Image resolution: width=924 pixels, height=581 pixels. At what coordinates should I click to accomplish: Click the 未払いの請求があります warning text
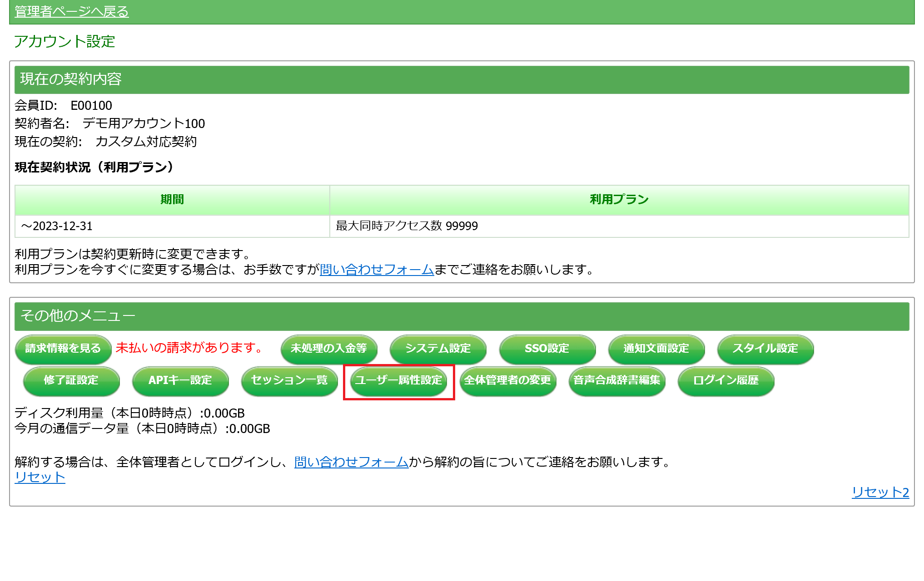[189, 348]
